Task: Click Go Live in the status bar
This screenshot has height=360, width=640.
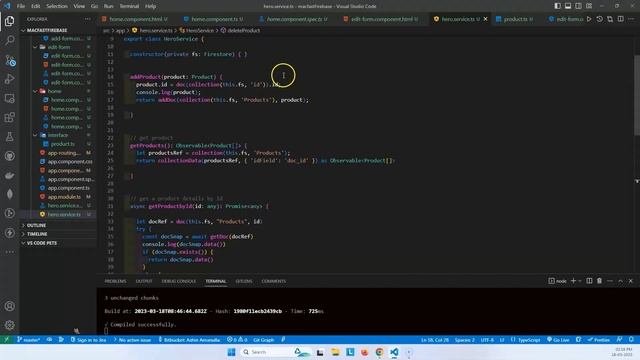Action: click(x=558, y=340)
